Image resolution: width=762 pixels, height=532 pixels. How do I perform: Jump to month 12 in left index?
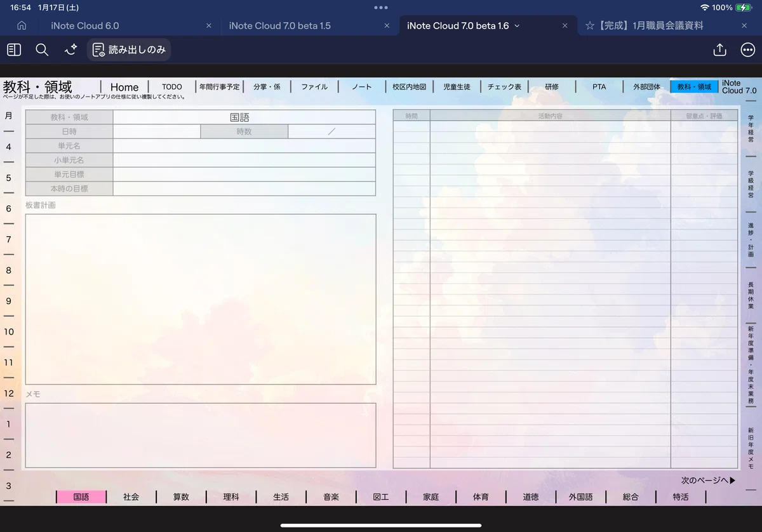pyautogui.click(x=9, y=393)
